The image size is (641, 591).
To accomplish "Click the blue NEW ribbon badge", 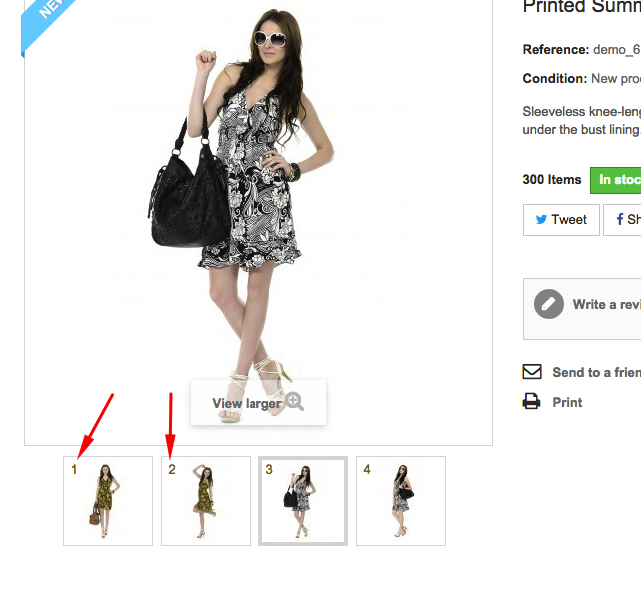I will [46, 25].
